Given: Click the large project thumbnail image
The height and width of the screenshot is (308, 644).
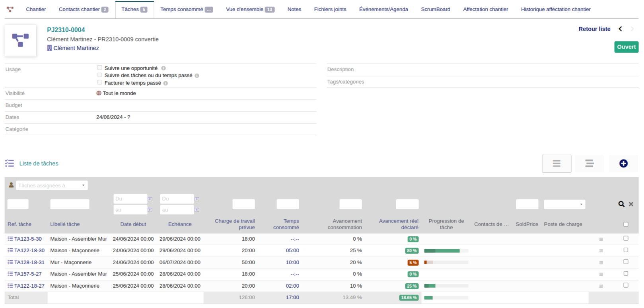Looking at the screenshot, I should pyautogui.click(x=20, y=41).
